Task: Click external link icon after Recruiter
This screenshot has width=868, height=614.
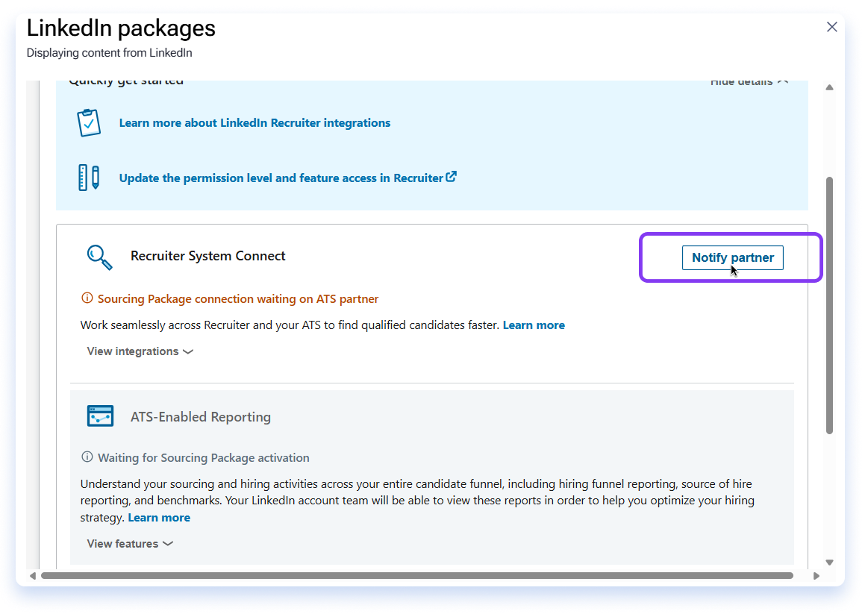Action: coord(451,177)
